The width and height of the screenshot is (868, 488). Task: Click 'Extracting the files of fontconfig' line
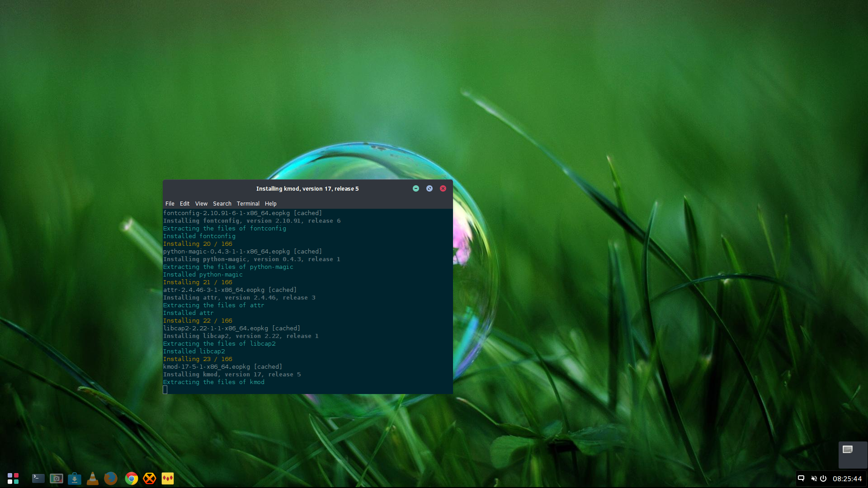point(225,229)
